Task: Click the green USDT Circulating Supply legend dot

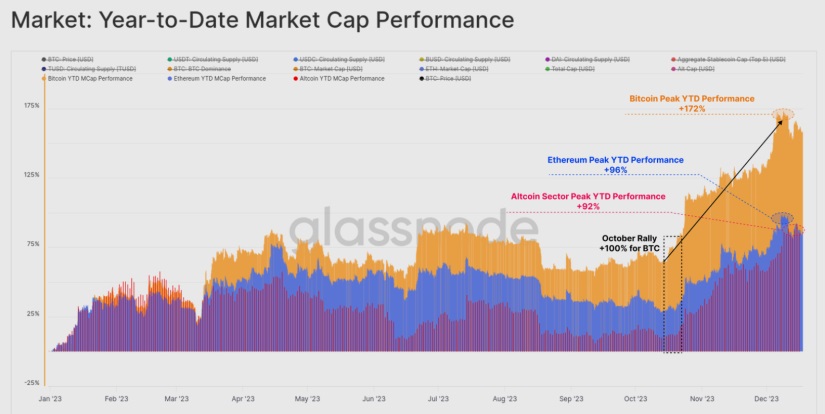Action: point(169,59)
